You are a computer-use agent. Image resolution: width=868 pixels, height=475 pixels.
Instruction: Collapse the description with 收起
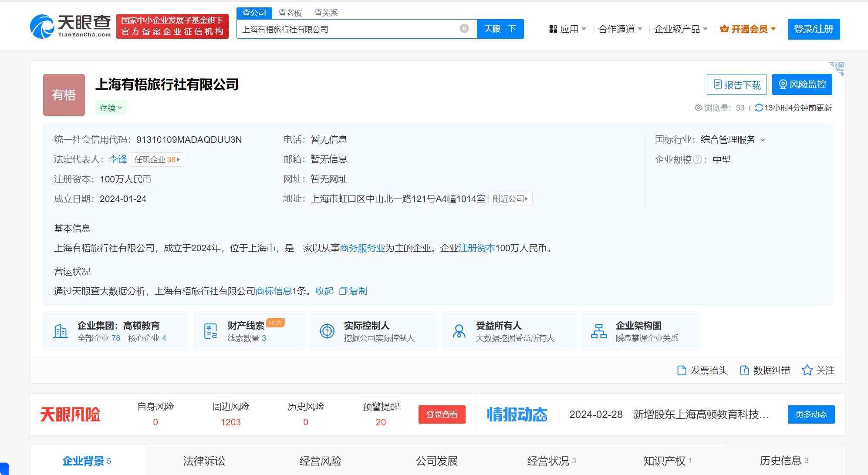click(x=324, y=291)
